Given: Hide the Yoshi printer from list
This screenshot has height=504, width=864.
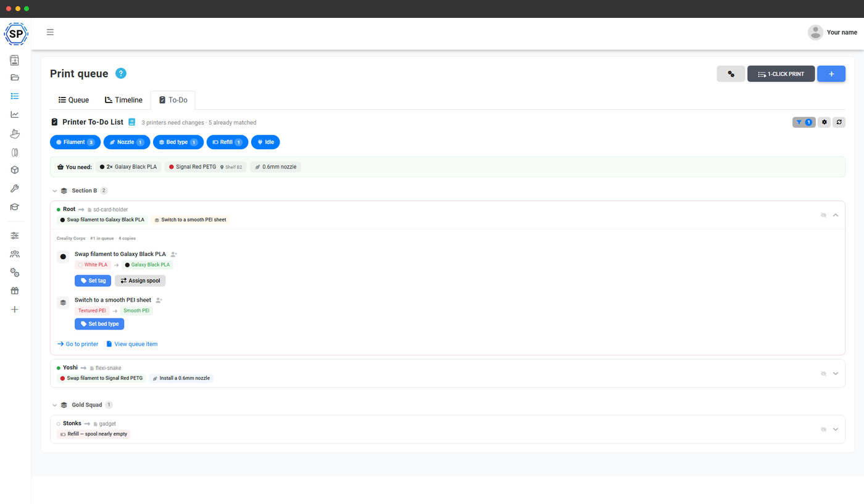Looking at the screenshot, I should 823,374.
